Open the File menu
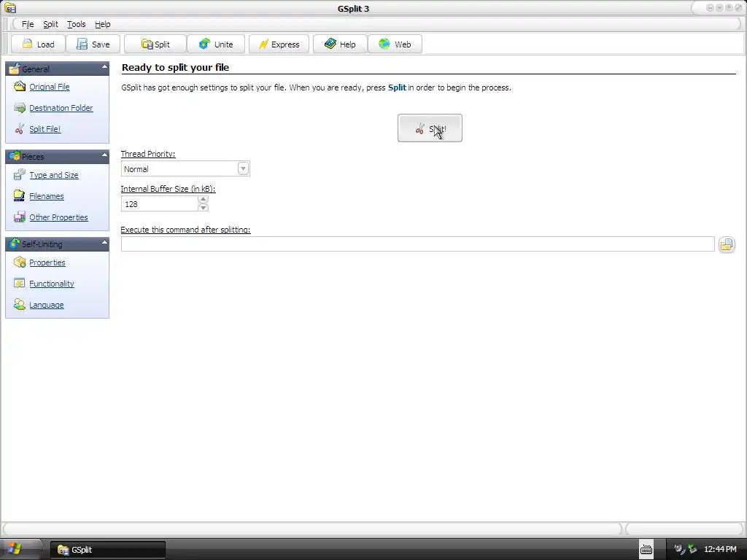747x560 pixels. [x=28, y=24]
